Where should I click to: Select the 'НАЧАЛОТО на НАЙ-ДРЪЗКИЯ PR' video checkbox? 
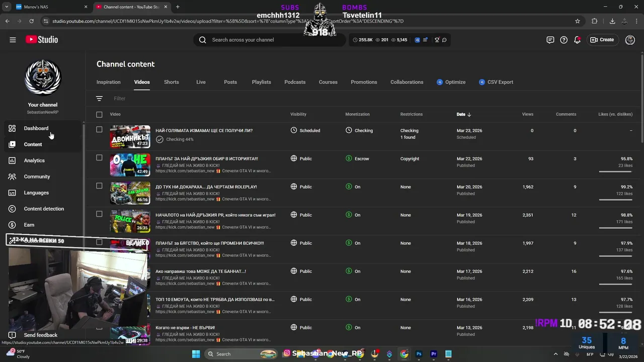99,214
